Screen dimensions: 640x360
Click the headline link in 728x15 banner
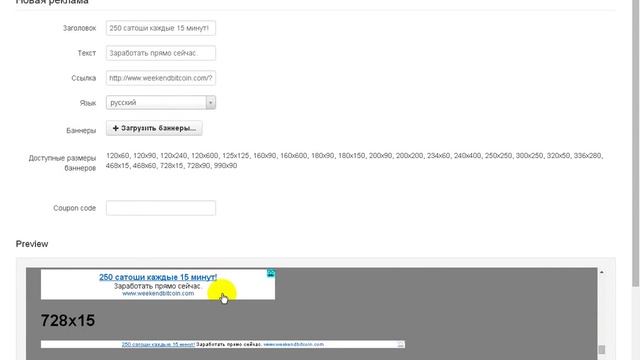158,344
